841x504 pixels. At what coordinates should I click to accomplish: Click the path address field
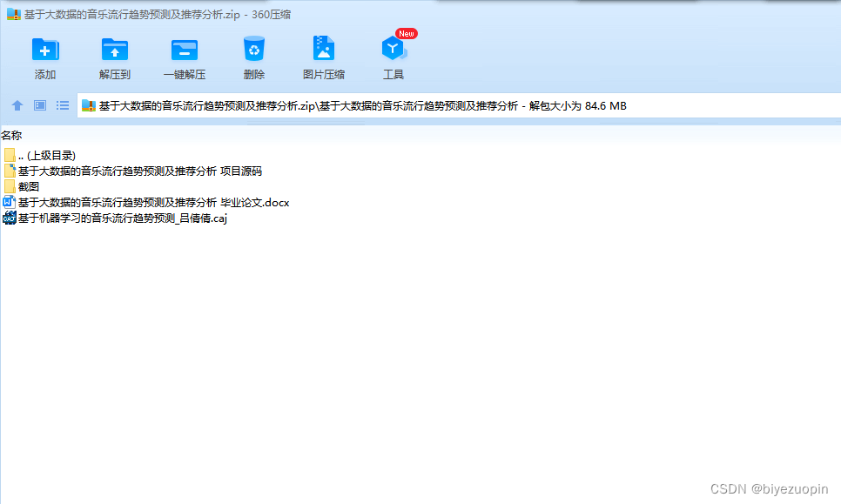(x=459, y=105)
